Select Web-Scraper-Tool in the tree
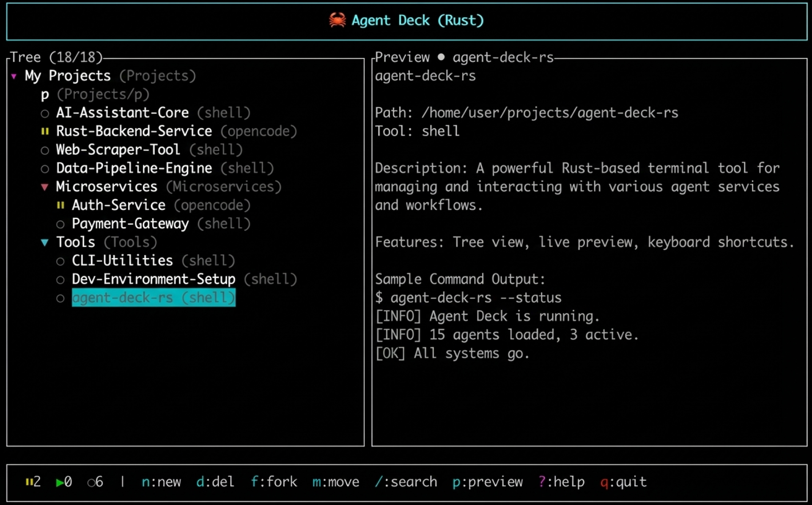The image size is (812, 505). pyautogui.click(x=118, y=150)
